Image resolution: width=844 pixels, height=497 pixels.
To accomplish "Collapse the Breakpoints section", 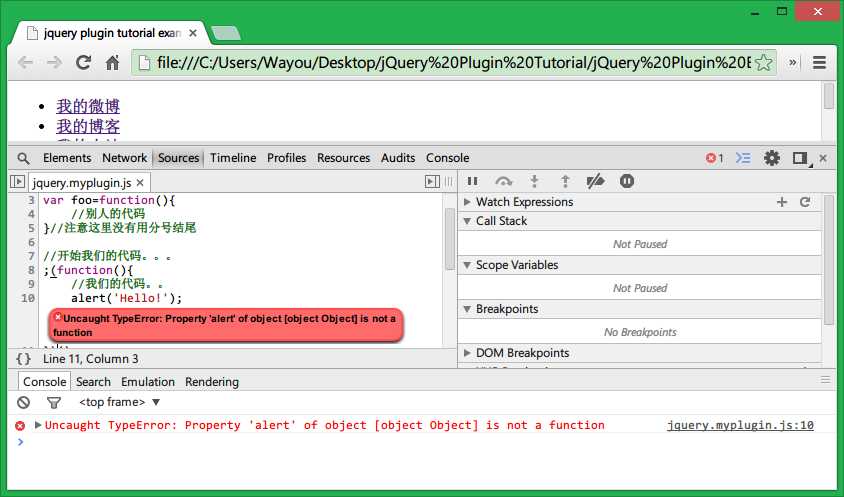I will (x=467, y=309).
